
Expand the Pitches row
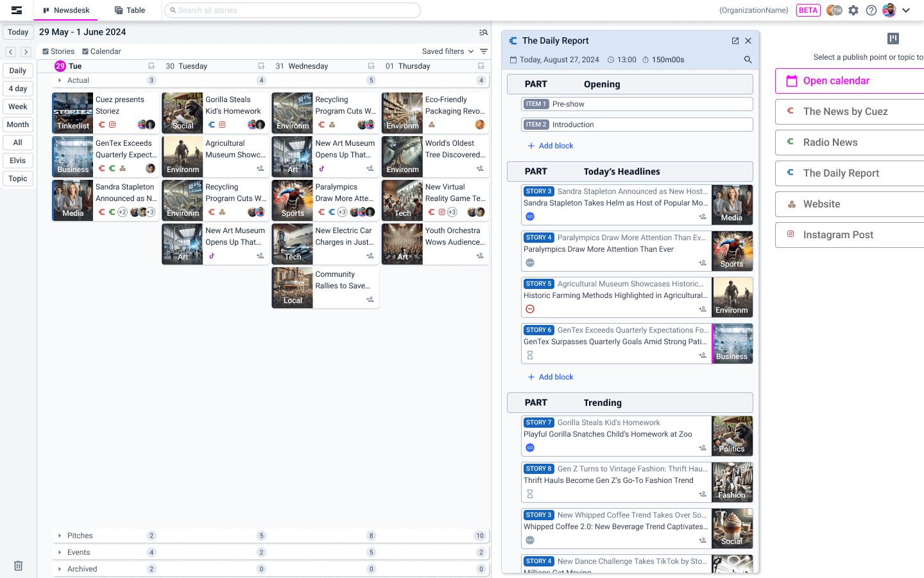point(60,536)
